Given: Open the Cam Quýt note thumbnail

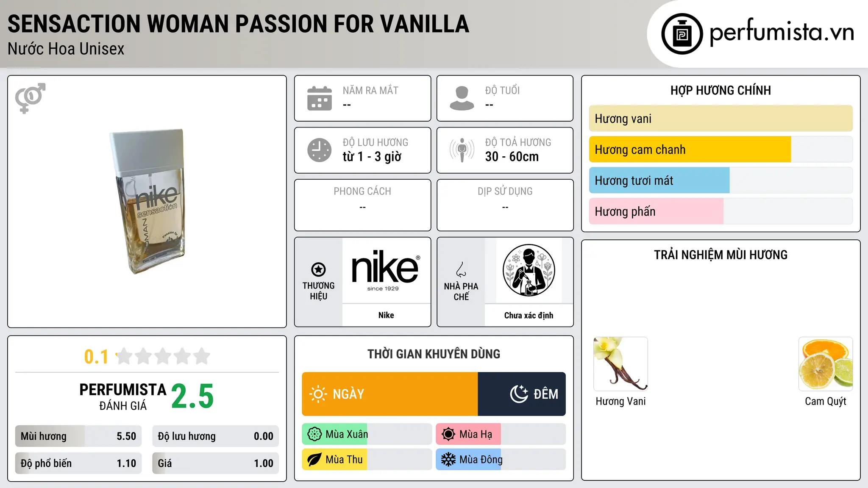Looking at the screenshot, I should (825, 364).
